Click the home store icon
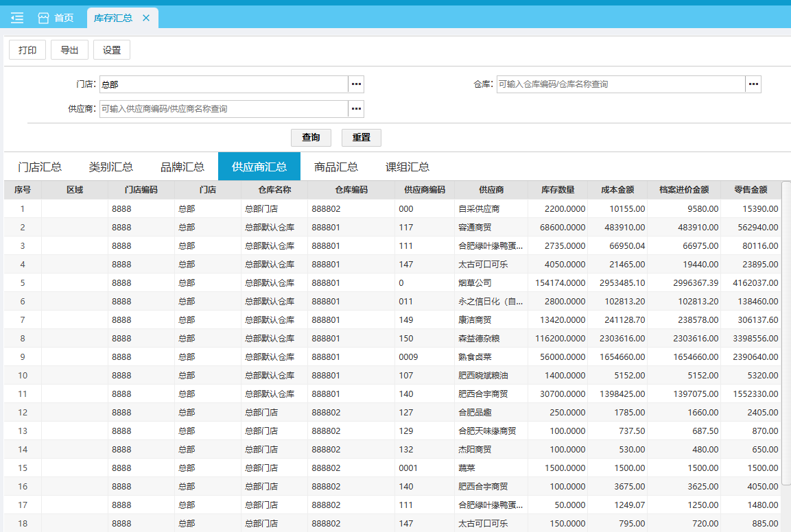This screenshot has width=791, height=532. 43,18
